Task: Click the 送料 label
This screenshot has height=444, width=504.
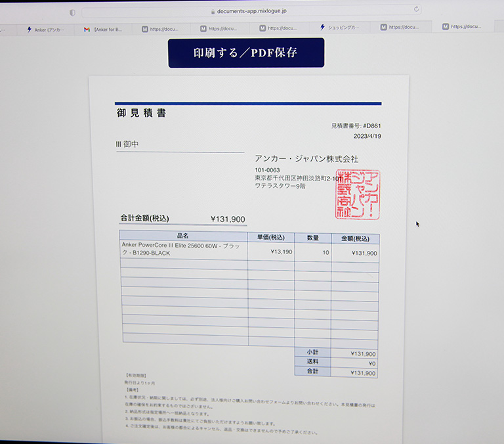Action: 312,362
